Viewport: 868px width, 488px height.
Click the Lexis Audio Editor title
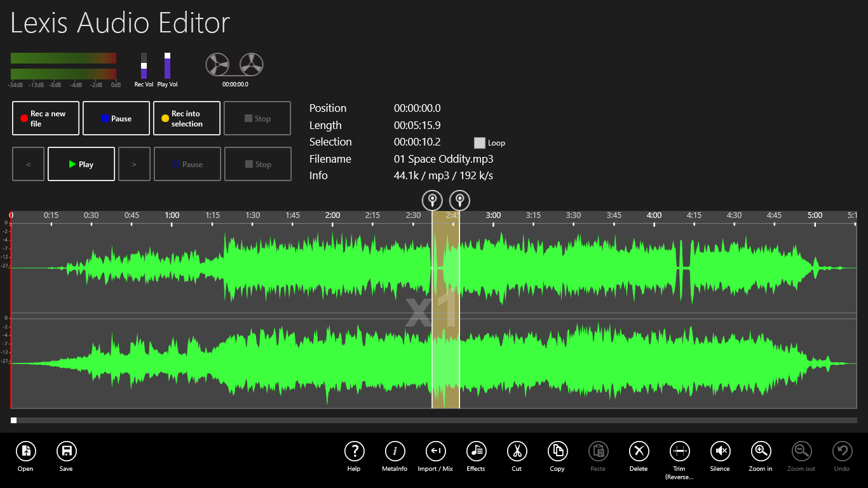tap(120, 24)
